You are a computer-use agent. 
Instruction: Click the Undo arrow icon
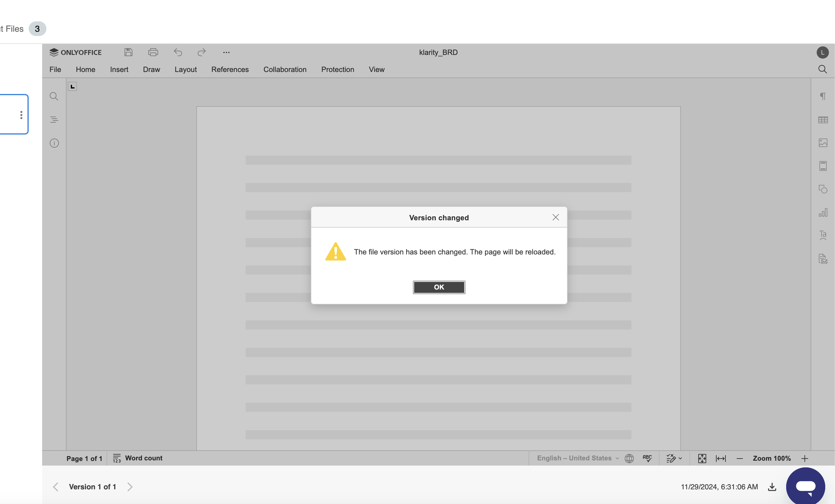[x=178, y=52]
